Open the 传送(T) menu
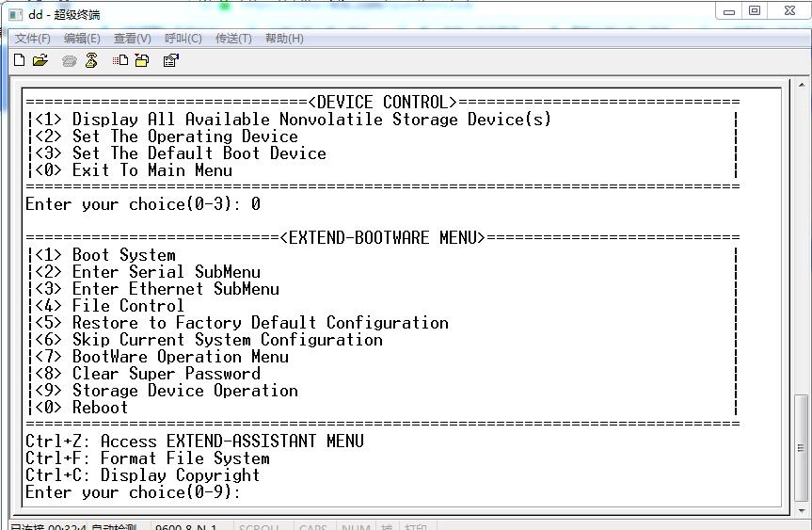812x530 pixels. point(233,39)
